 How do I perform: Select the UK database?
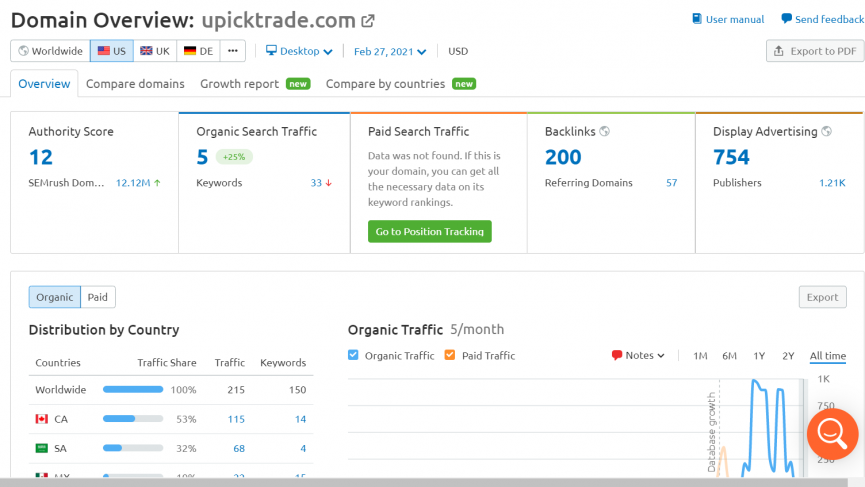click(x=155, y=51)
